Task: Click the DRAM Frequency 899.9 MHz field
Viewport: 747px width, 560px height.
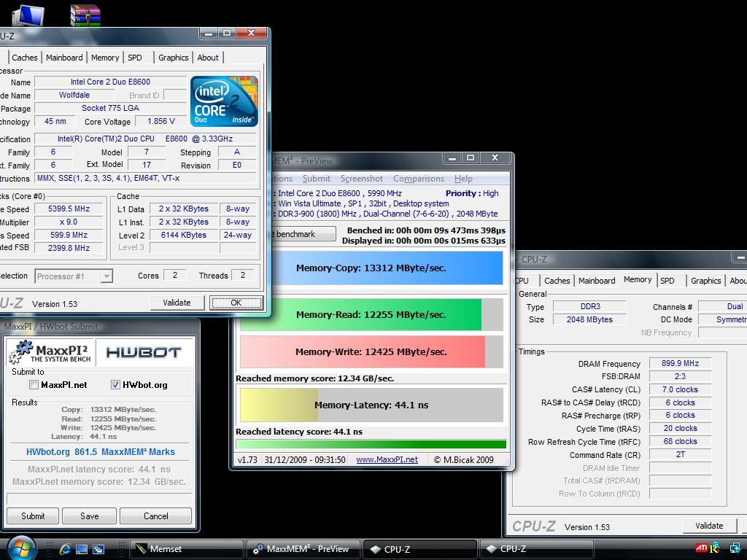Action: [x=680, y=363]
